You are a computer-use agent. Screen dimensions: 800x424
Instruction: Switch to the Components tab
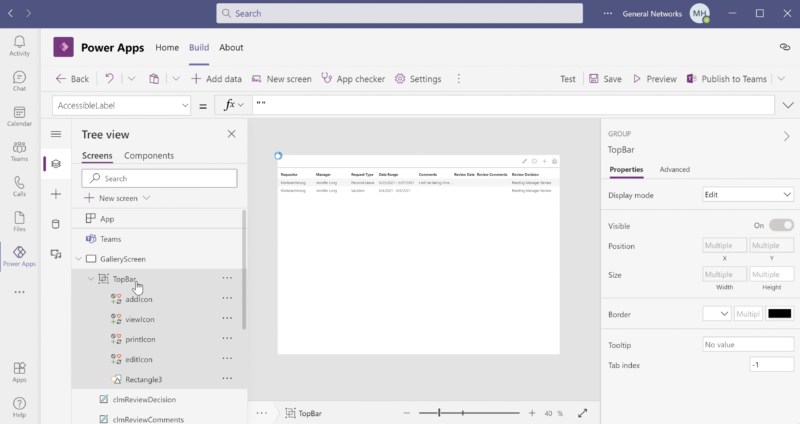tap(148, 156)
